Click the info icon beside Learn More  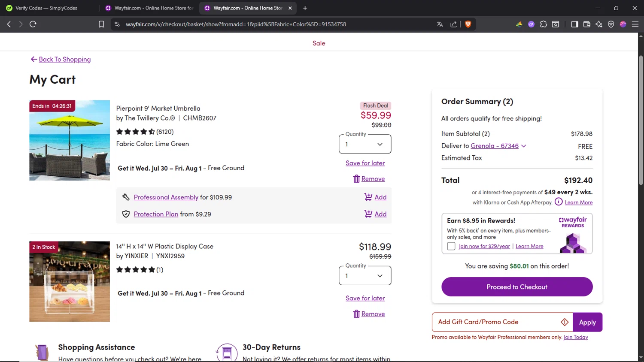[x=558, y=202]
